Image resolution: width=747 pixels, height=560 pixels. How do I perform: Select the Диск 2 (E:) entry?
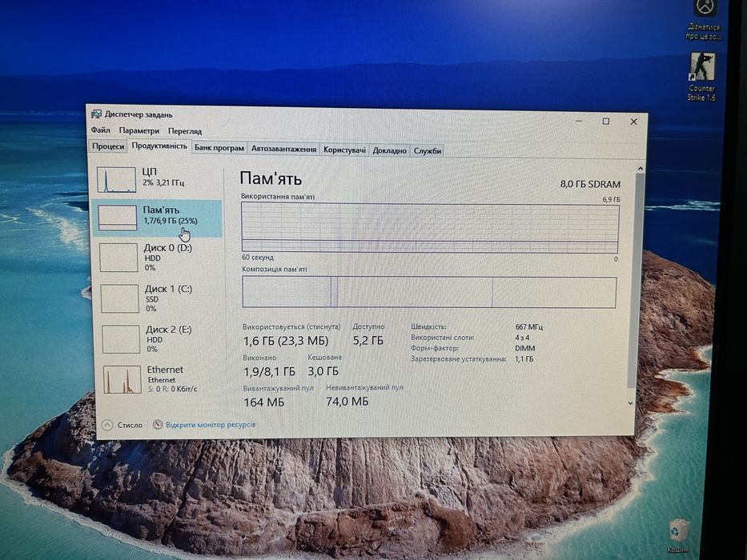pos(160,339)
